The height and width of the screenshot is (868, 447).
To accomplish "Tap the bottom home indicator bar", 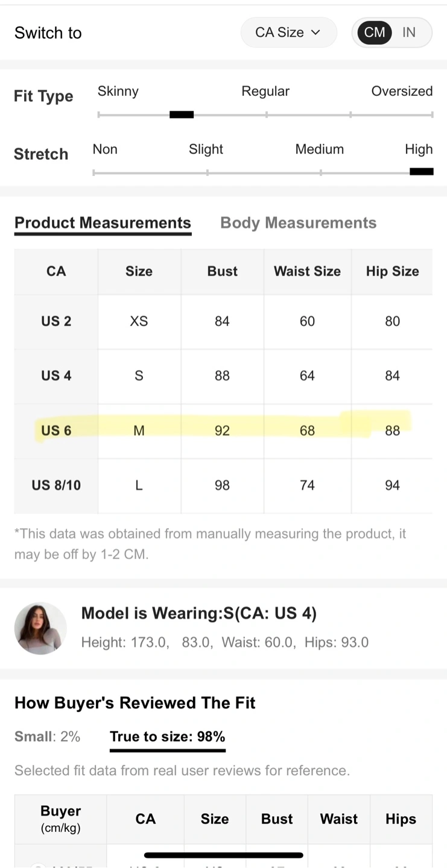I will coord(224,855).
